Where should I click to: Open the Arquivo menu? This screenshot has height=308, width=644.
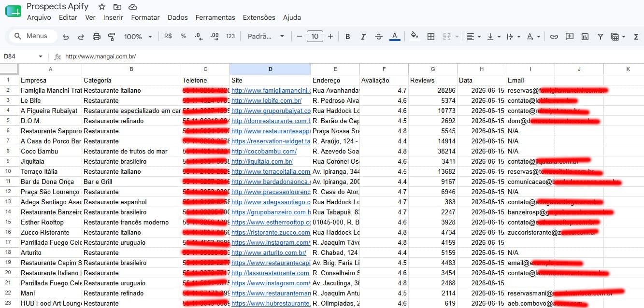[x=39, y=17]
